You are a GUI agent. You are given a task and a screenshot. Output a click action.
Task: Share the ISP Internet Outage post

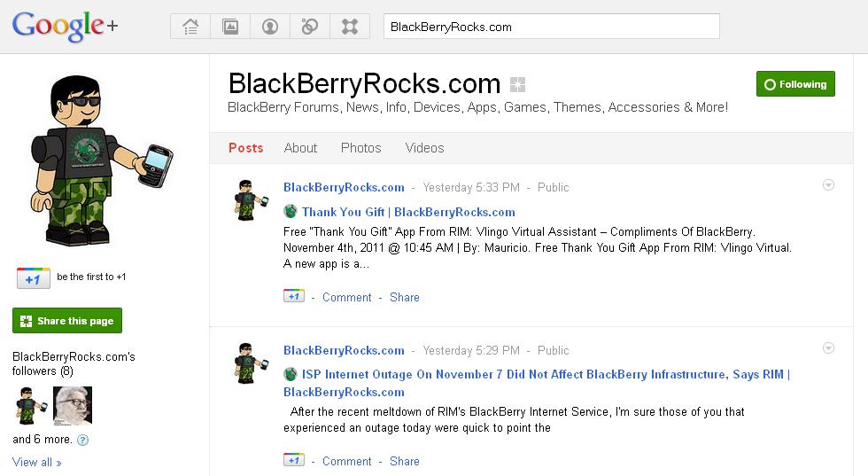pyautogui.click(x=405, y=461)
